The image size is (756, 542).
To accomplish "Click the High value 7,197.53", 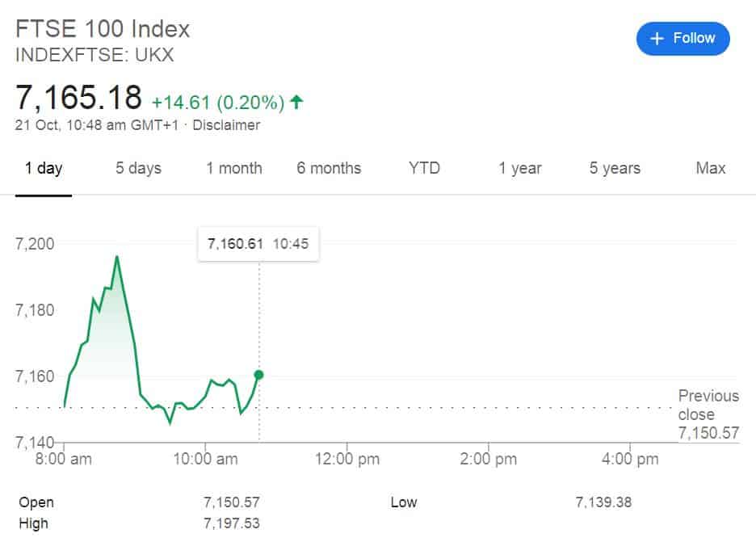I will pos(233,523).
